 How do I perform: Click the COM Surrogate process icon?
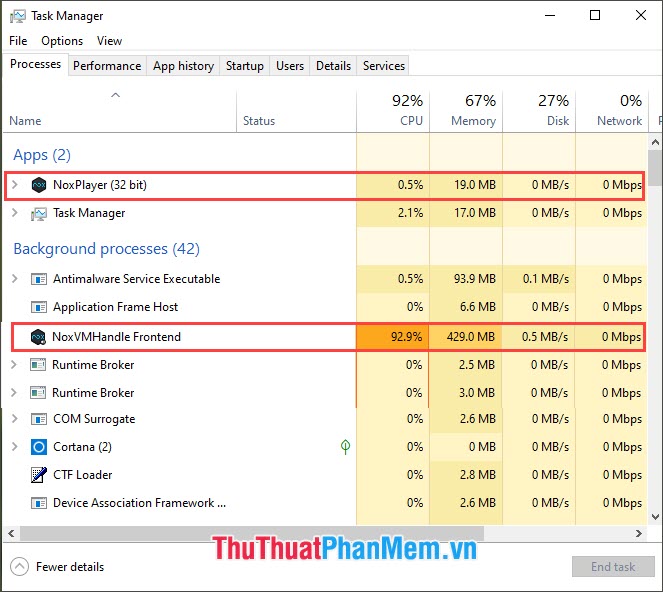pyautogui.click(x=39, y=419)
